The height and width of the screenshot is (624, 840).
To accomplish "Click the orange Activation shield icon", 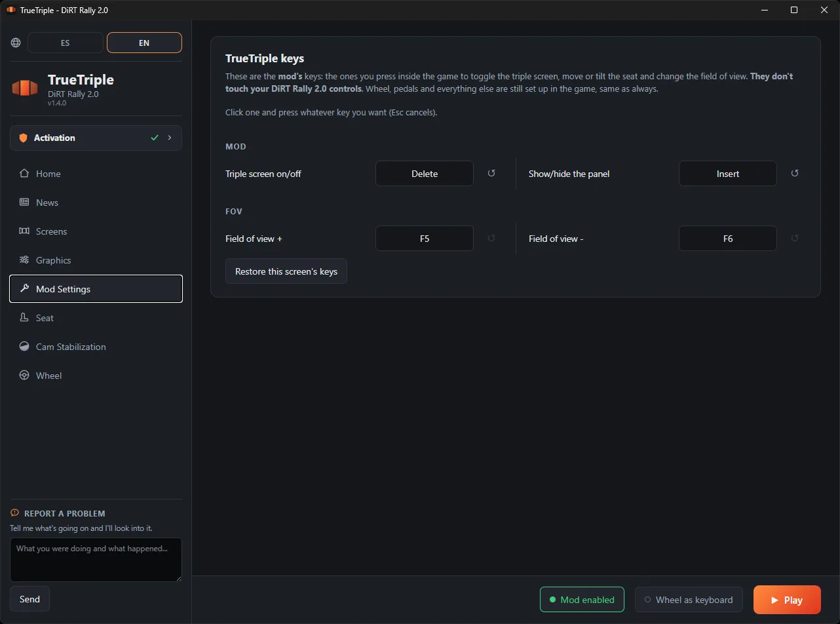I will pos(24,138).
